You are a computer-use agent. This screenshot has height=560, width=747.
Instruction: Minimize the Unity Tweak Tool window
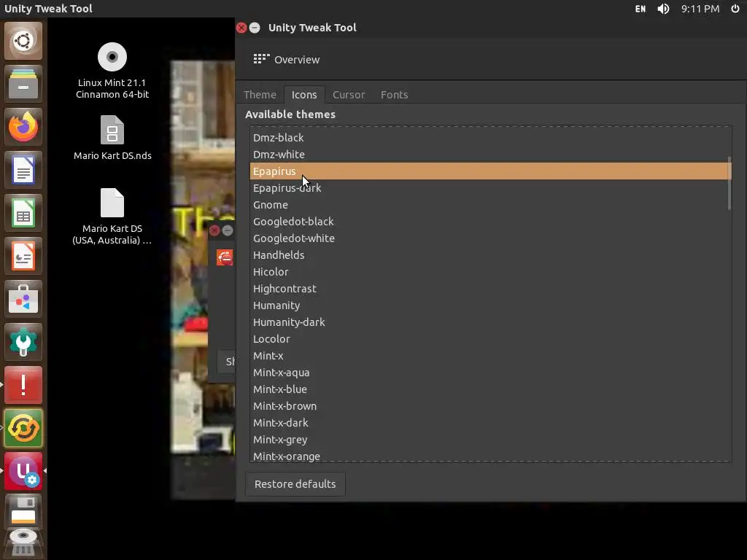point(255,28)
